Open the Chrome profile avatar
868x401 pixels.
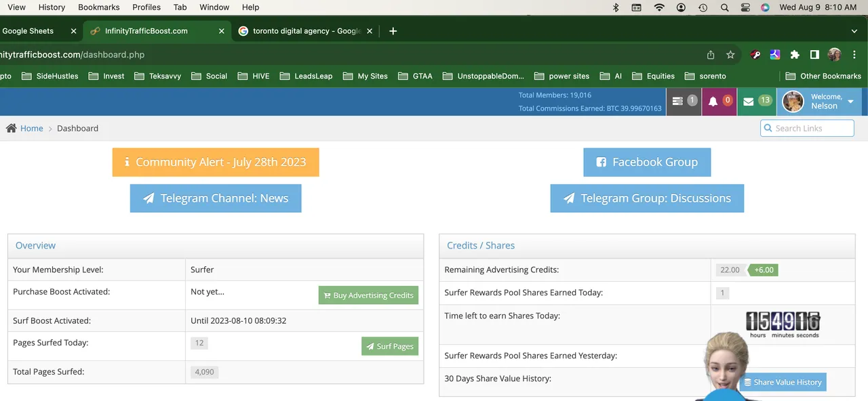coord(834,55)
